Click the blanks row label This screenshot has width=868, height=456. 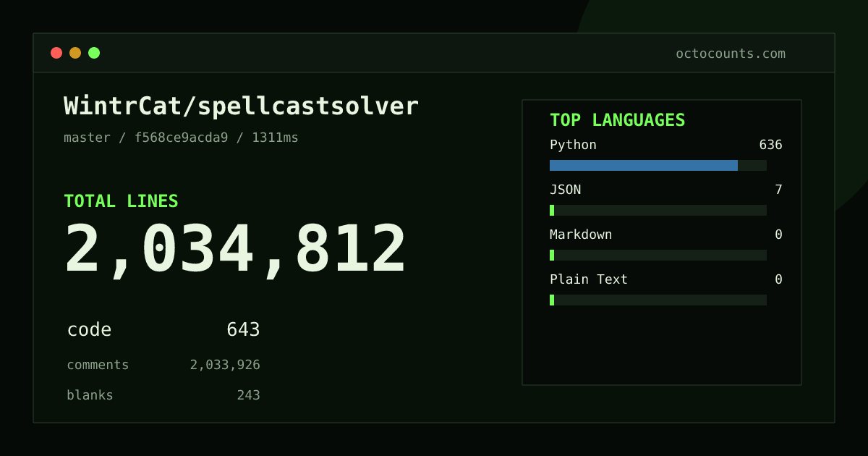(90, 395)
